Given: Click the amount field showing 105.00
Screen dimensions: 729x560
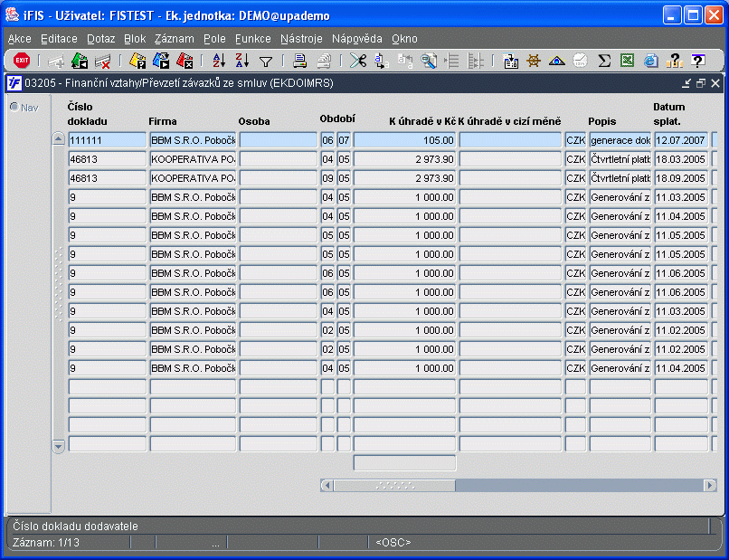Looking at the screenshot, I should 404,140.
